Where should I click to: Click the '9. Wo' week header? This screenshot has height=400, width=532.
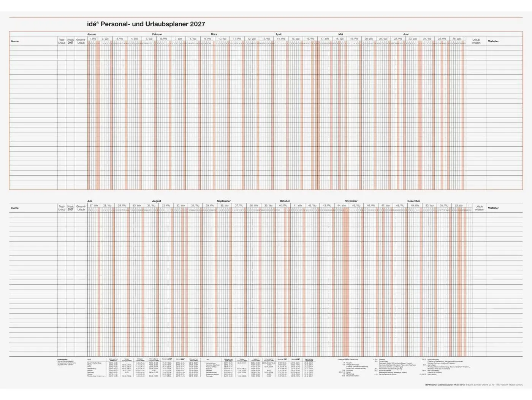click(x=208, y=38)
